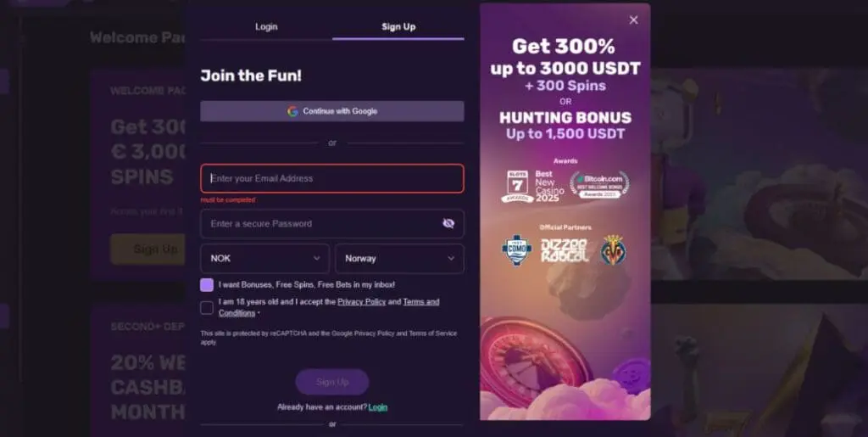Open the Privacy Policy link
The image size is (868, 437).
point(361,302)
